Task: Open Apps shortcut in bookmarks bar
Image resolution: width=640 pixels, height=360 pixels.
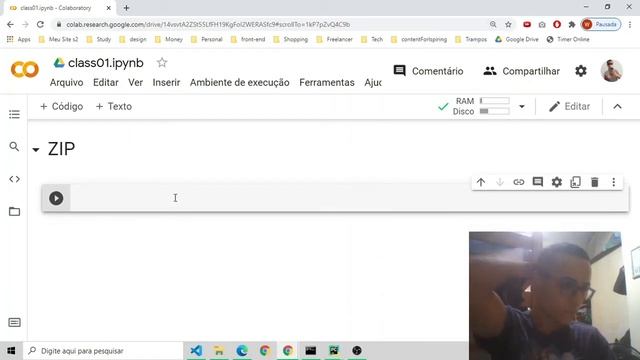Action: pos(19,40)
